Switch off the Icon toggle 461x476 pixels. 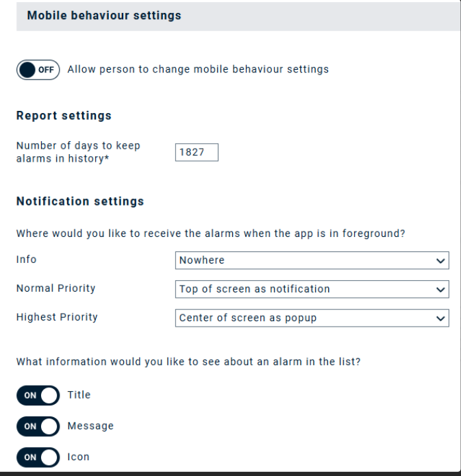click(38, 457)
